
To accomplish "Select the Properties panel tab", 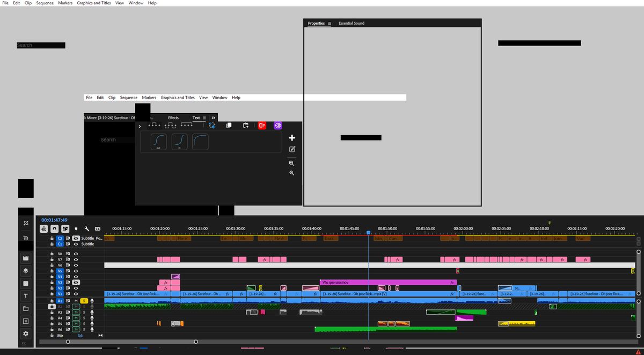I will pyautogui.click(x=316, y=23).
